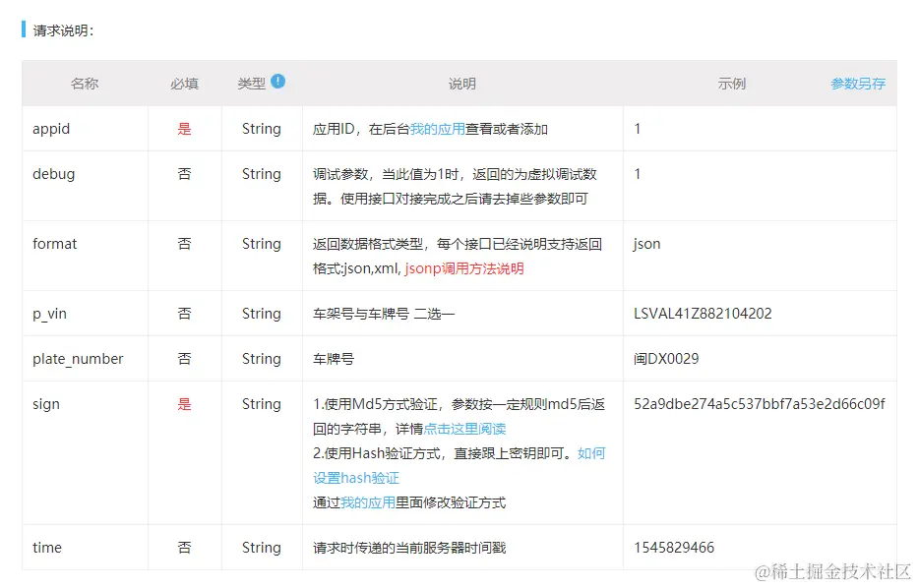Click 否 in the debug row

tap(184, 174)
